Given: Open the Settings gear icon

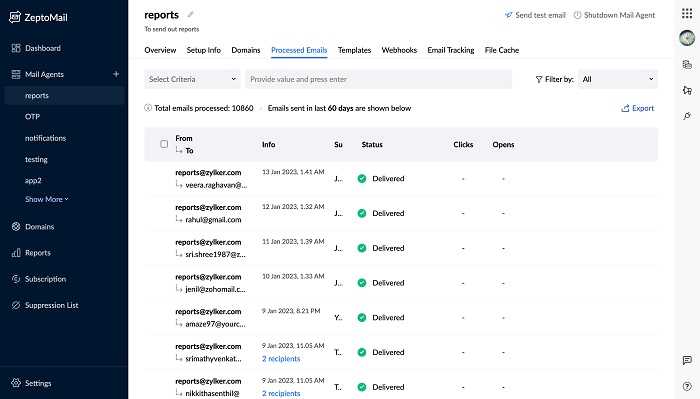Looking at the screenshot, I should [x=16, y=383].
